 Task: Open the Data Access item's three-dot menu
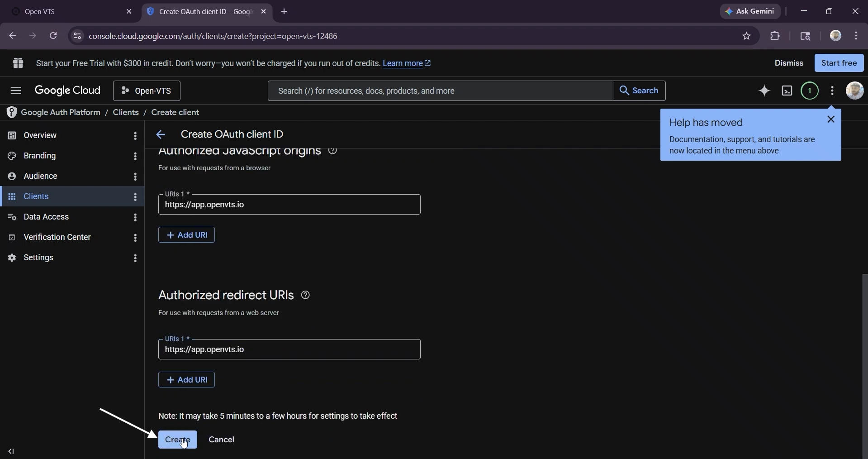pyautogui.click(x=135, y=217)
